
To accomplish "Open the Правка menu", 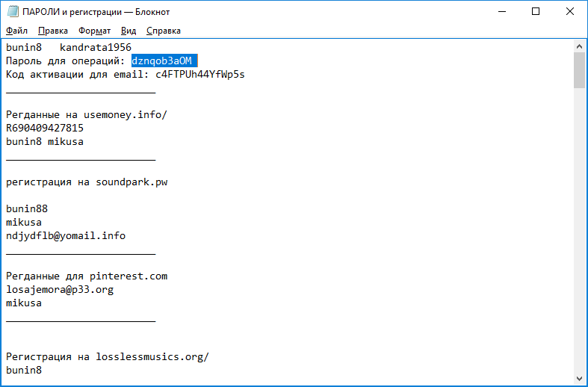I will (53, 31).
